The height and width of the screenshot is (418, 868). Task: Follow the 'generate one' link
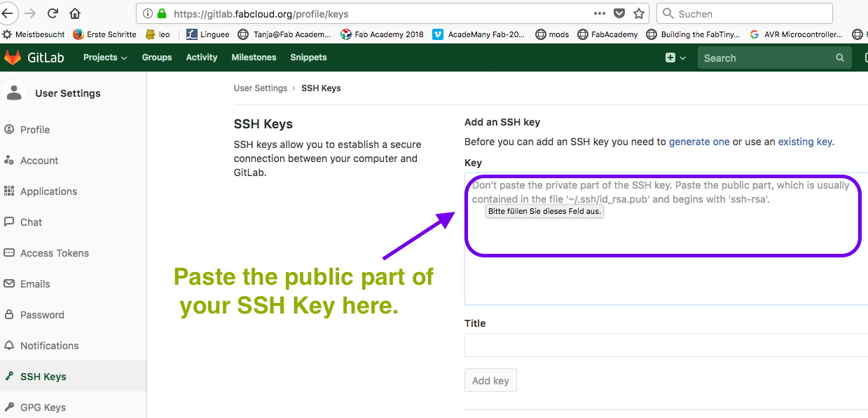tap(699, 142)
